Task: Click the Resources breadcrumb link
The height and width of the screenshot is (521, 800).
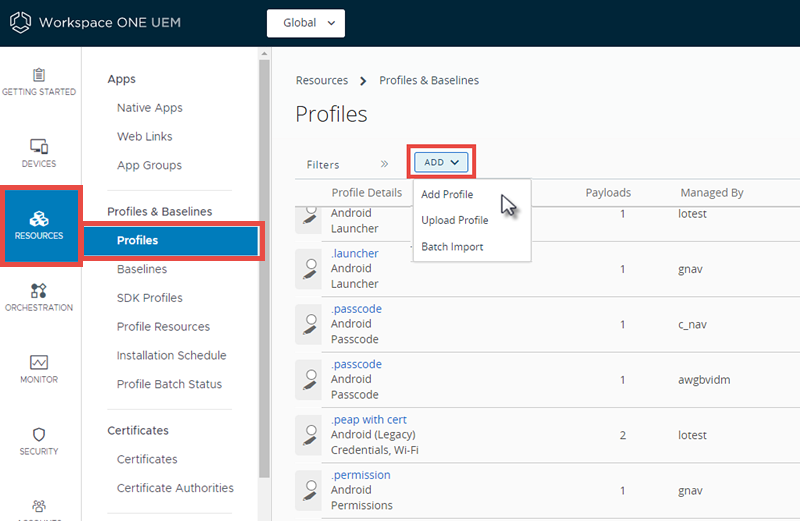Action: pos(322,81)
